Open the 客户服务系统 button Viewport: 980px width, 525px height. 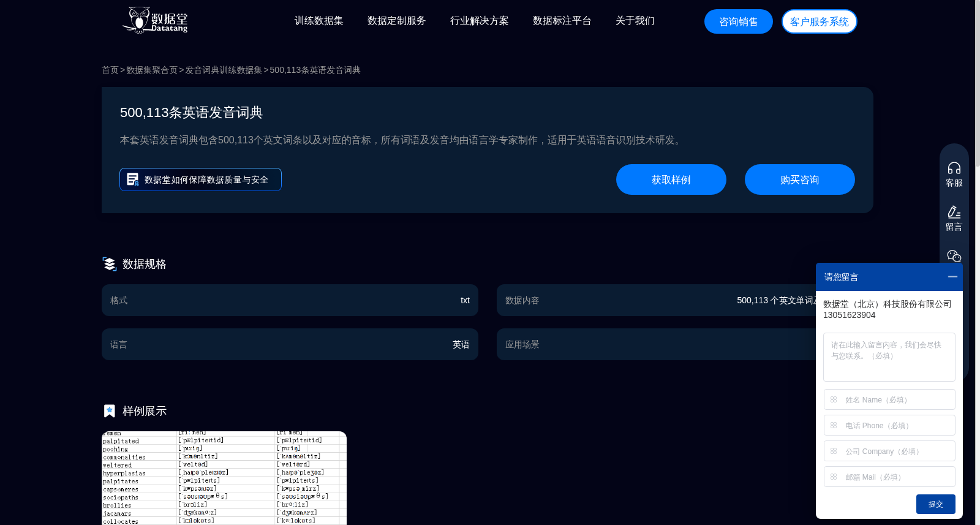[820, 21]
